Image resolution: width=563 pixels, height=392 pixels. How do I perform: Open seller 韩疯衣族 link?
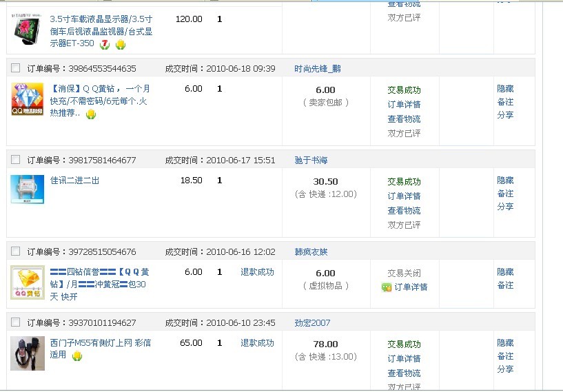[311, 251]
